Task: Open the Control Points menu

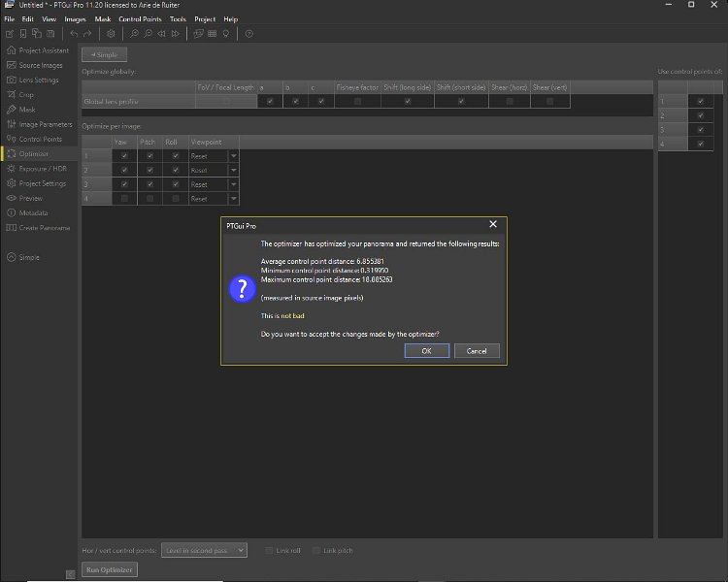Action: click(139, 18)
